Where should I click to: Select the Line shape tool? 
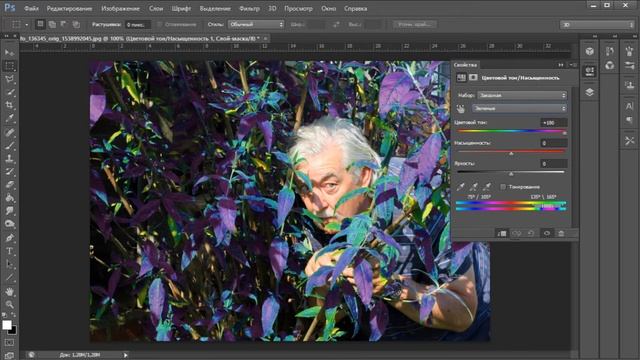coord(9,278)
